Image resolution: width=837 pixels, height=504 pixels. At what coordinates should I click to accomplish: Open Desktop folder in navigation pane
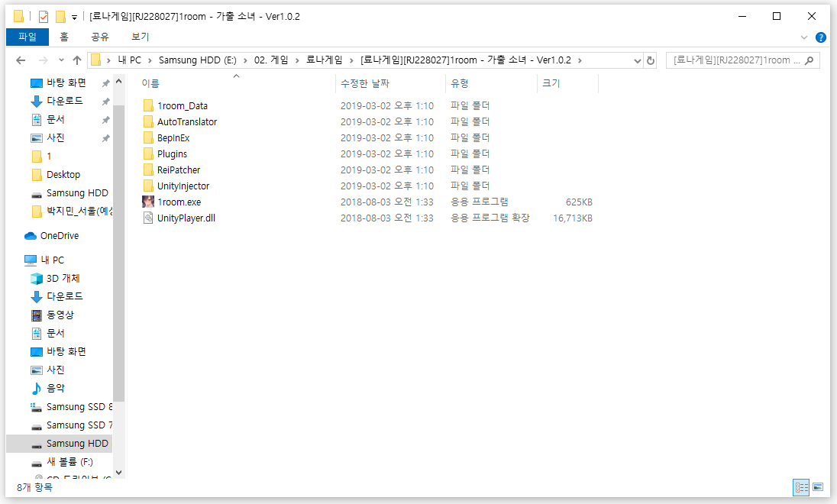point(56,175)
